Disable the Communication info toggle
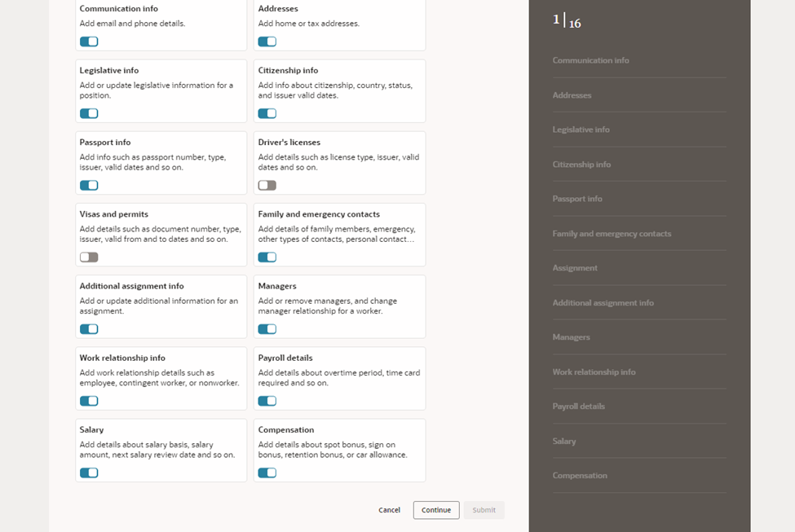The height and width of the screenshot is (532, 795). tap(89, 41)
